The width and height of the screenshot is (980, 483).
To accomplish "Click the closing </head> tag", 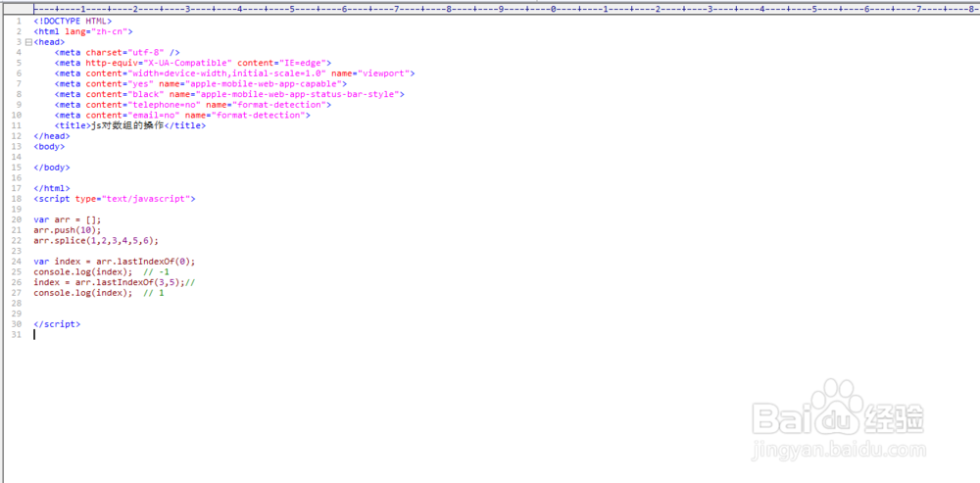I will pyautogui.click(x=52, y=135).
